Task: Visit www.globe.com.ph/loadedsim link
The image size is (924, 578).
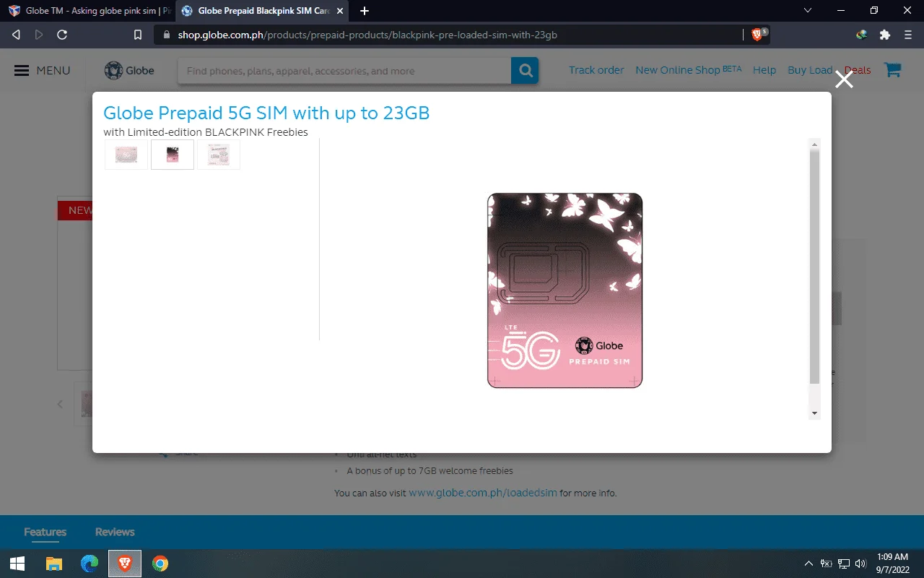Action: [x=483, y=493]
